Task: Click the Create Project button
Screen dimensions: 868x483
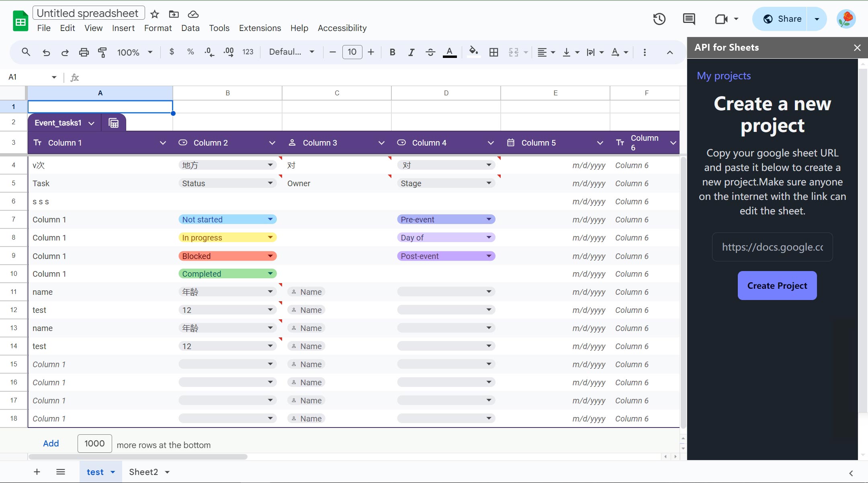Action: (x=776, y=286)
